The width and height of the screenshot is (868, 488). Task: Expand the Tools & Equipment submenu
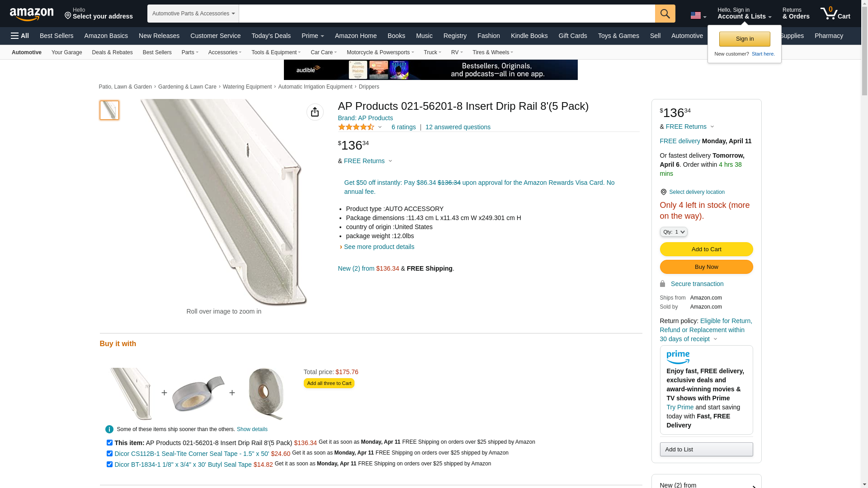coord(276,52)
